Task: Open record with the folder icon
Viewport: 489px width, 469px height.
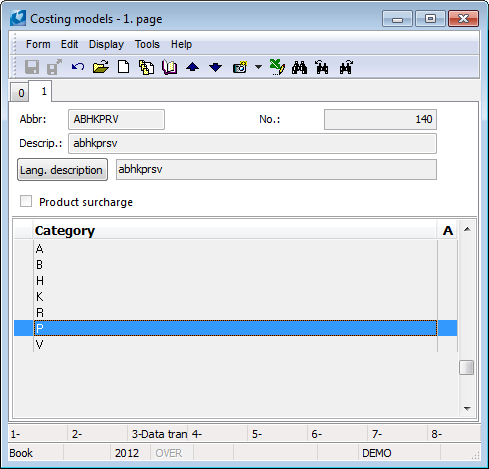Action: [x=101, y=67]
